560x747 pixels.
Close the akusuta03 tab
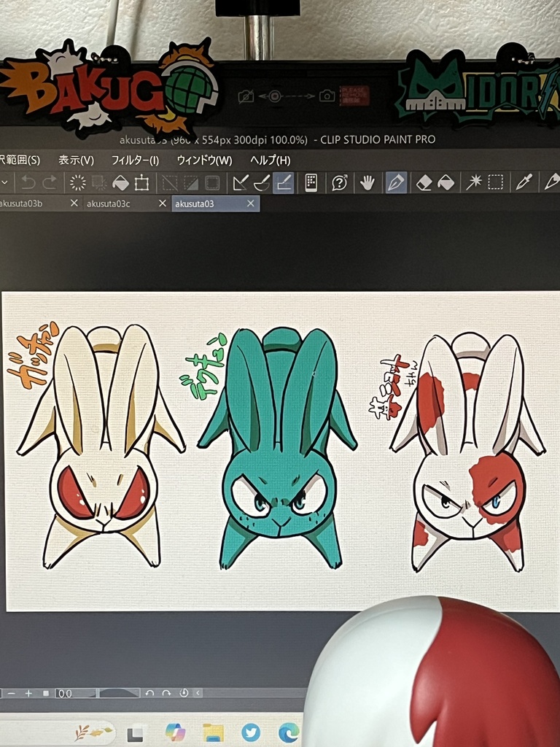point(251,204)
